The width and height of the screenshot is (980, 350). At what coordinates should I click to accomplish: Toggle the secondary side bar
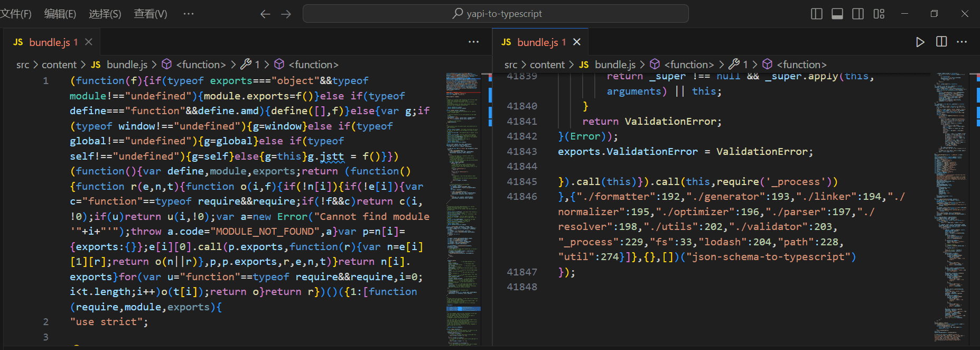858,14
